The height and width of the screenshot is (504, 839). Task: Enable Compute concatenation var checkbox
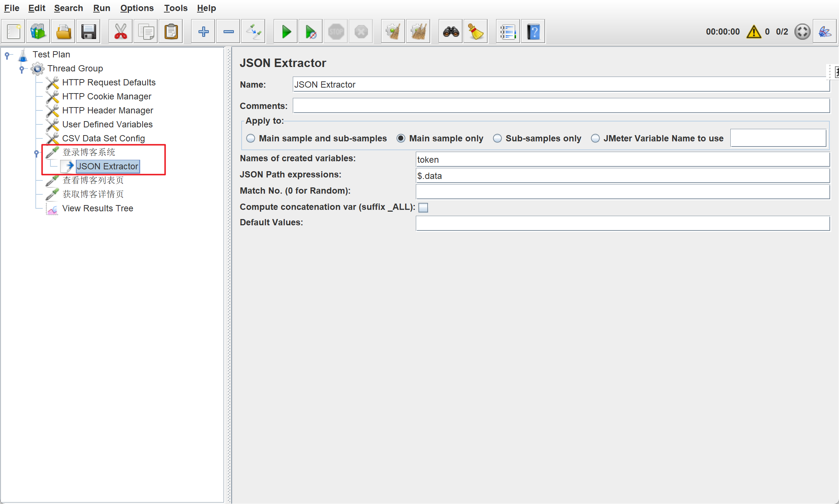[423, 208]
